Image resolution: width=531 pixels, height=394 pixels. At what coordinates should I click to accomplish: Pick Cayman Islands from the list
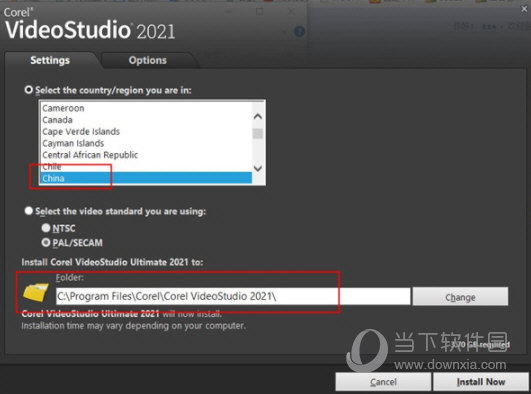pos(146,143)
